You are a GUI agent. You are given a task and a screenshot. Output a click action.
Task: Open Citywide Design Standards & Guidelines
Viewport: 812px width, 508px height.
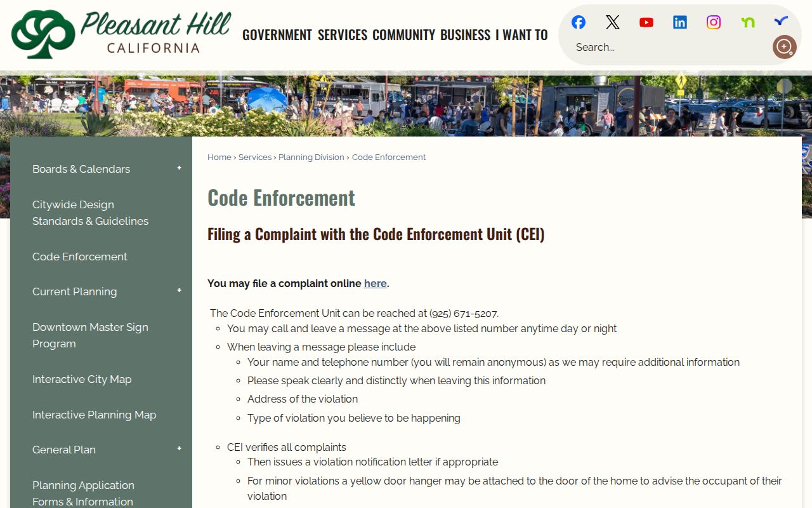pos(91,213)
